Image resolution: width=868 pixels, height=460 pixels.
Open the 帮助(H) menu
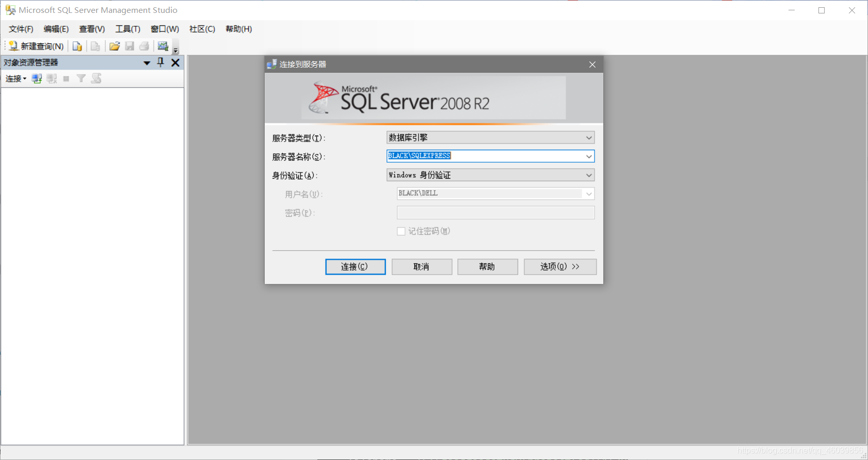pos(239,29)
